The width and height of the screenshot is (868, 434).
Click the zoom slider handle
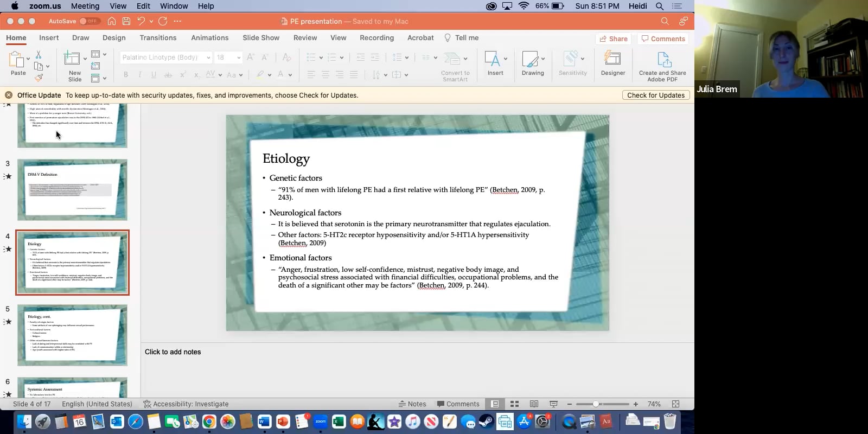(596, 404)
